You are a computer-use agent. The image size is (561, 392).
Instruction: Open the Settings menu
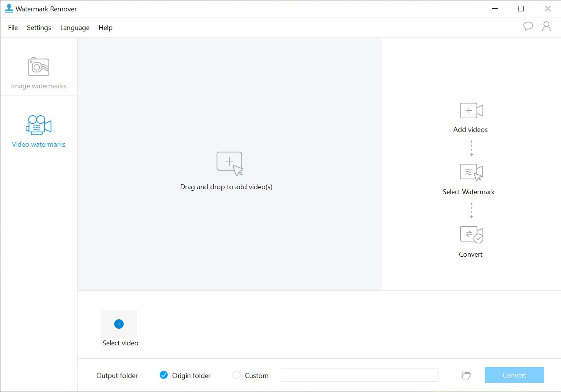(x=39, y=28)
